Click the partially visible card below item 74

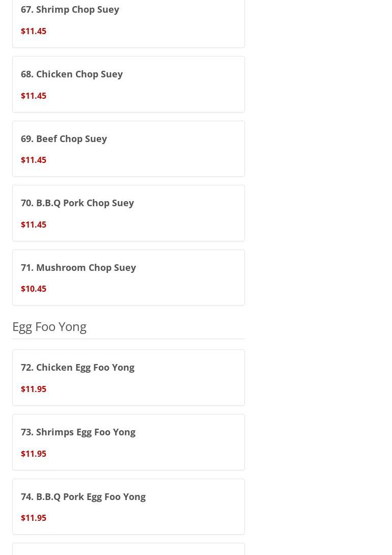(x=128, y=549)
